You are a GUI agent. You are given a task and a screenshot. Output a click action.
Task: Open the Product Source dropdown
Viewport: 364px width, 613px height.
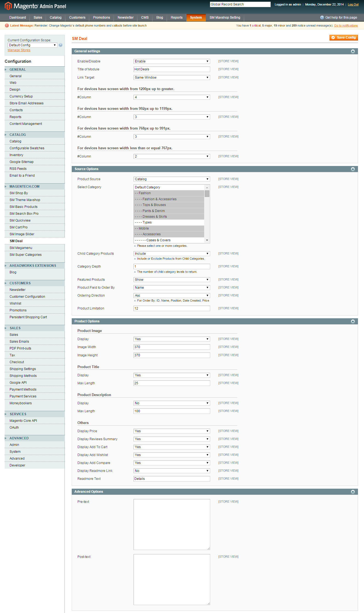[x=172, y=179]
